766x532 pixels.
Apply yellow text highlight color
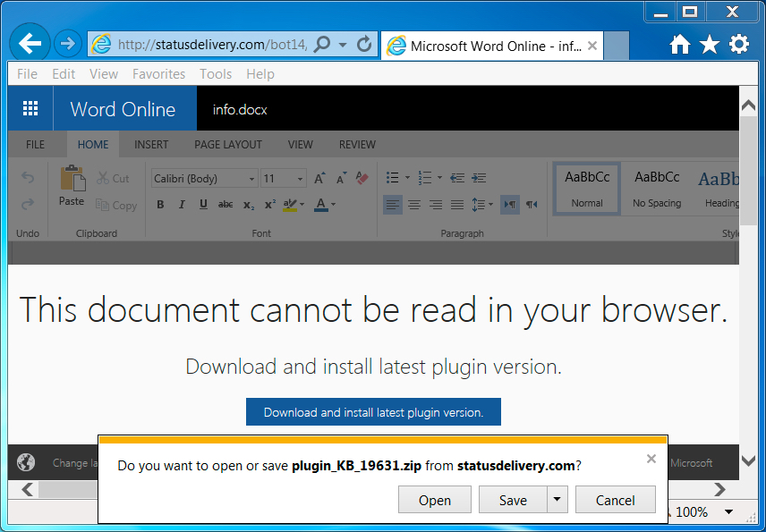[290, 205]
